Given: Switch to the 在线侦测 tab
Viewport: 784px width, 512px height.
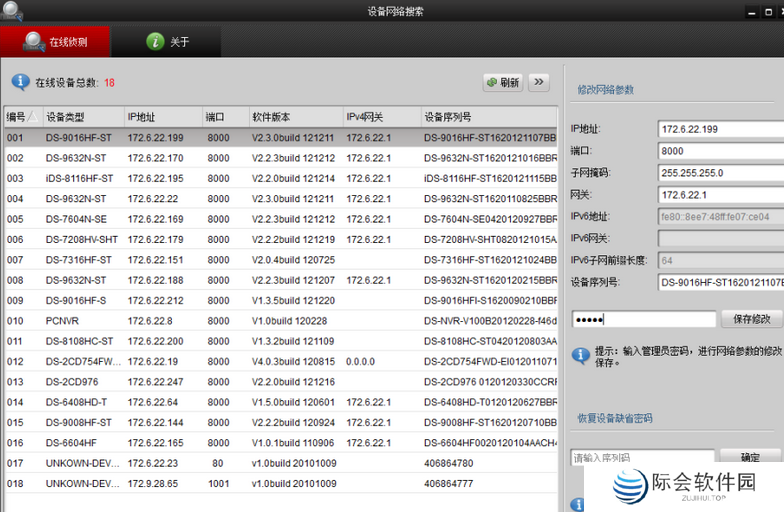Looking at the screenshot, I should point(55,41).
